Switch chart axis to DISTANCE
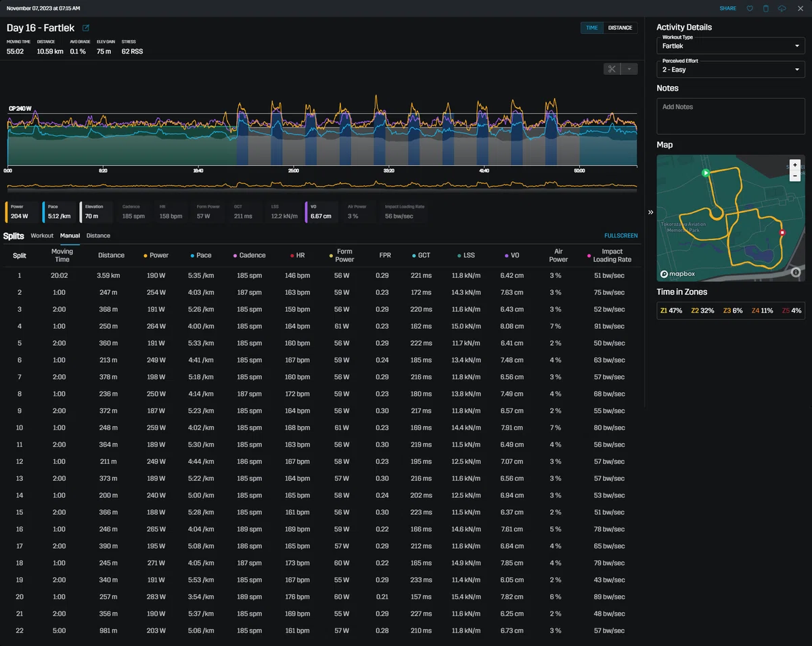This screenshot has width=812, height=646. point(620,28)
